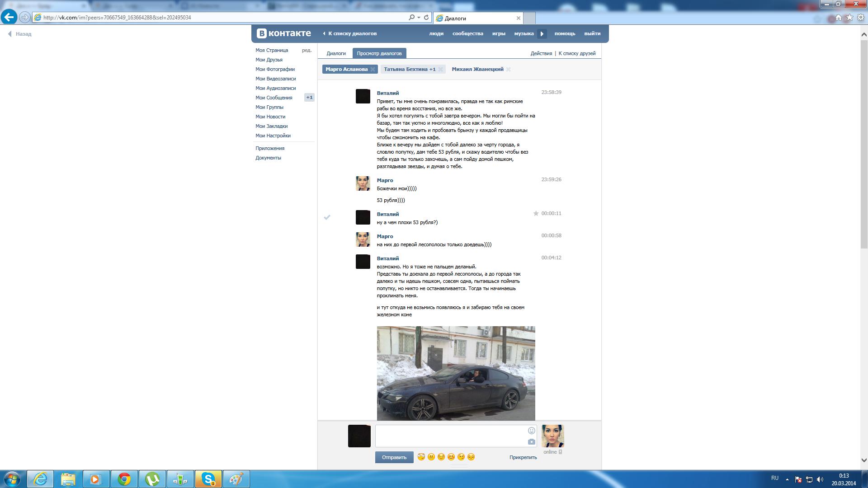
Task: Close the Михаил Жванецкий dialog tab
Action: click(509, 70)
